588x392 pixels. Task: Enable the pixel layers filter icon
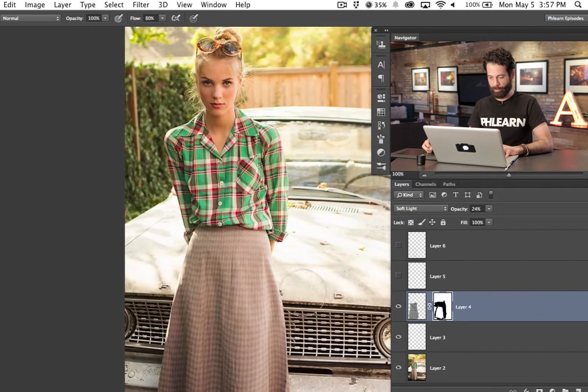(432, 195)
